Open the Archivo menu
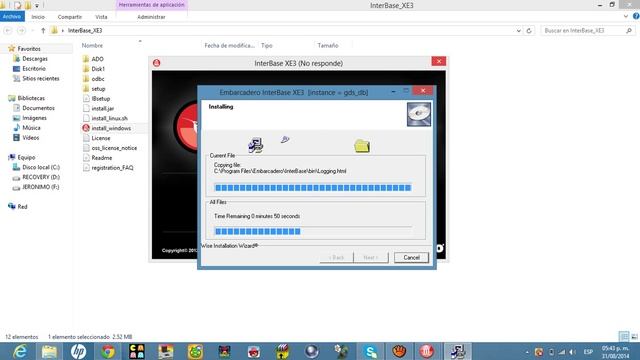 coord(12,17)
